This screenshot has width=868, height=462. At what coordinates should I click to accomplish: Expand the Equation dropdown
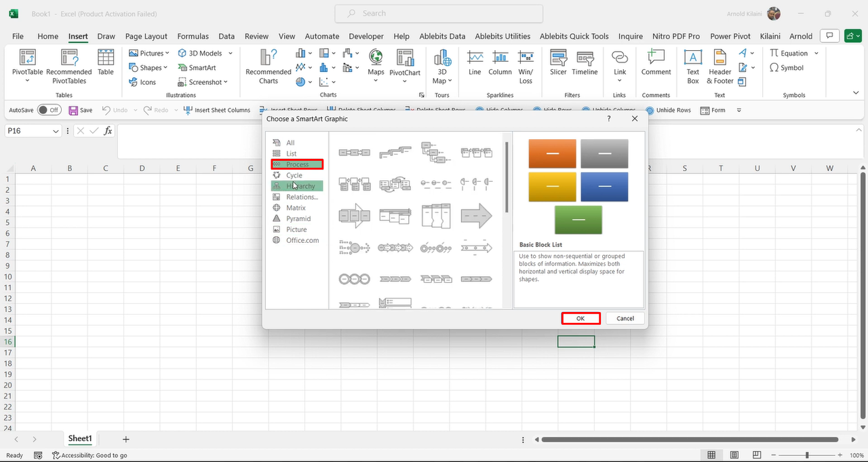[x=816, y=53]
